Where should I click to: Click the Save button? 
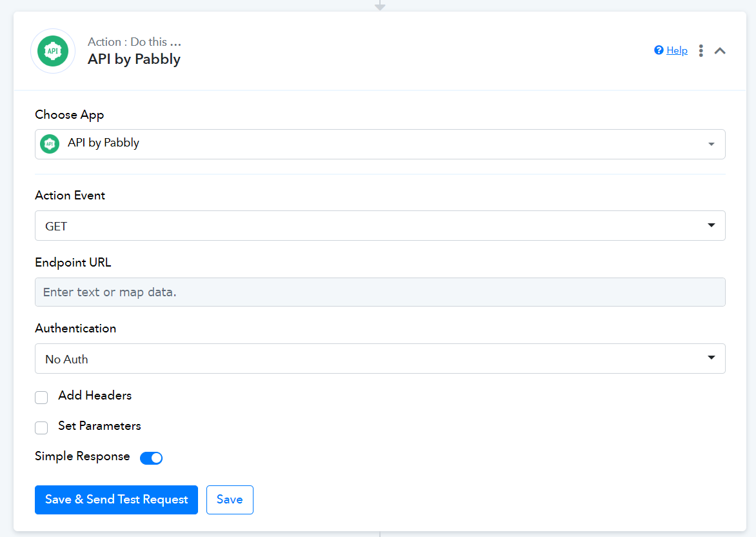pyautogui.click(x=230, y=500)
